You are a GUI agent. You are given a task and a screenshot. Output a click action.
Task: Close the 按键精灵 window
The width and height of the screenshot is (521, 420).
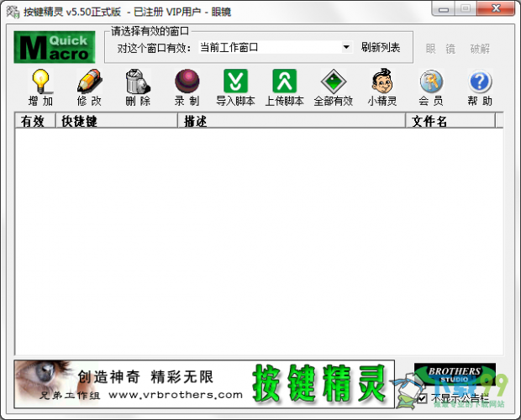tap(496, 9)
